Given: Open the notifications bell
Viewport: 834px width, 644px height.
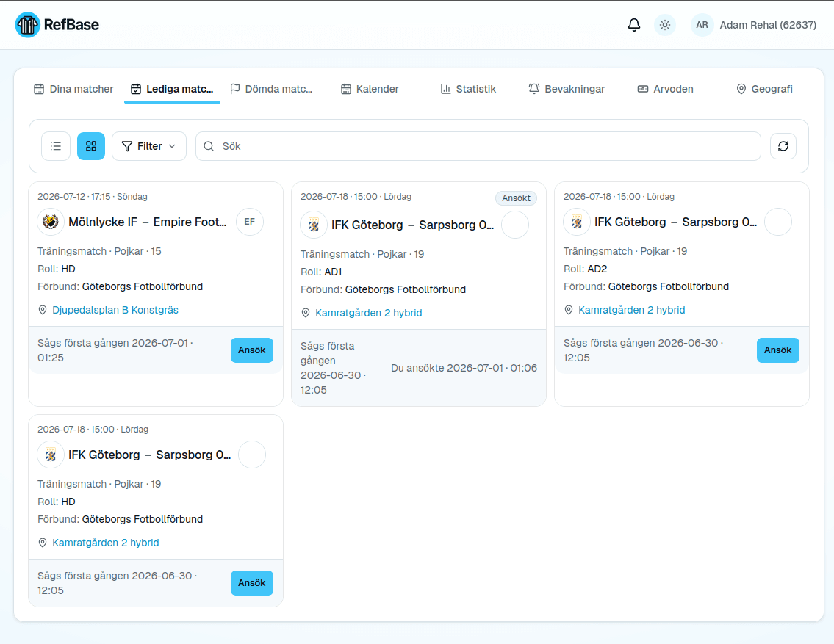Looking at the screenshot, I should coord(633,25).
